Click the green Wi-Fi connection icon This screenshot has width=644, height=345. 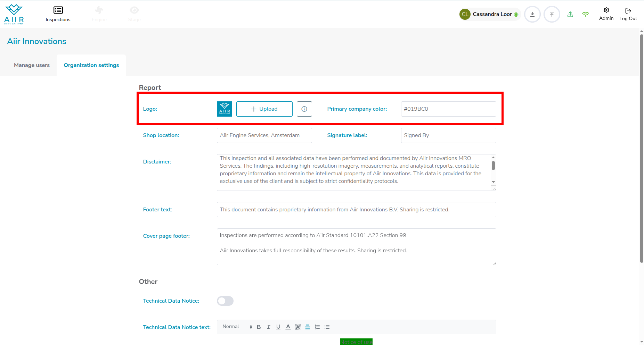pos(586,14)
